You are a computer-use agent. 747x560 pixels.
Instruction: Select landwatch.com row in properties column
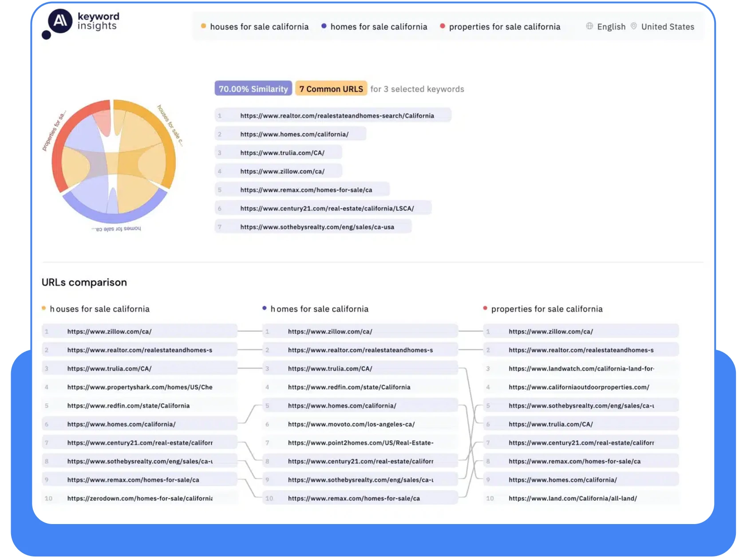pos(581,368)
